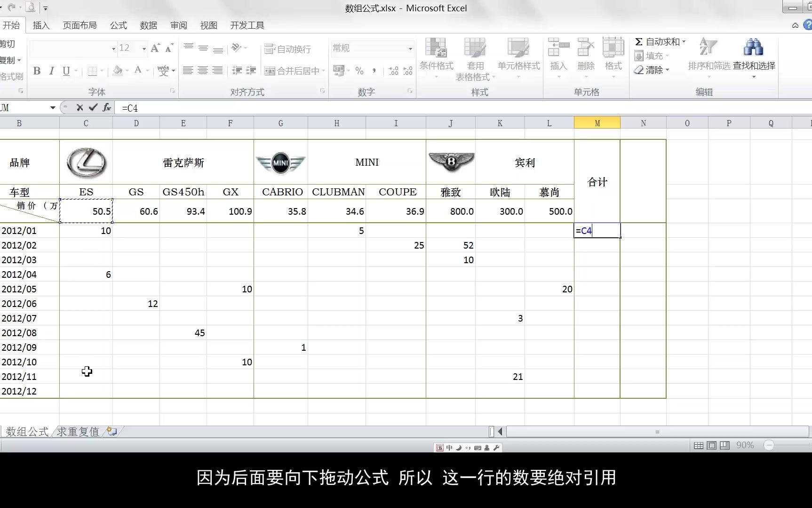Expand the font name dropdown
Screen dimensions: 812x508
click(113, 48)
